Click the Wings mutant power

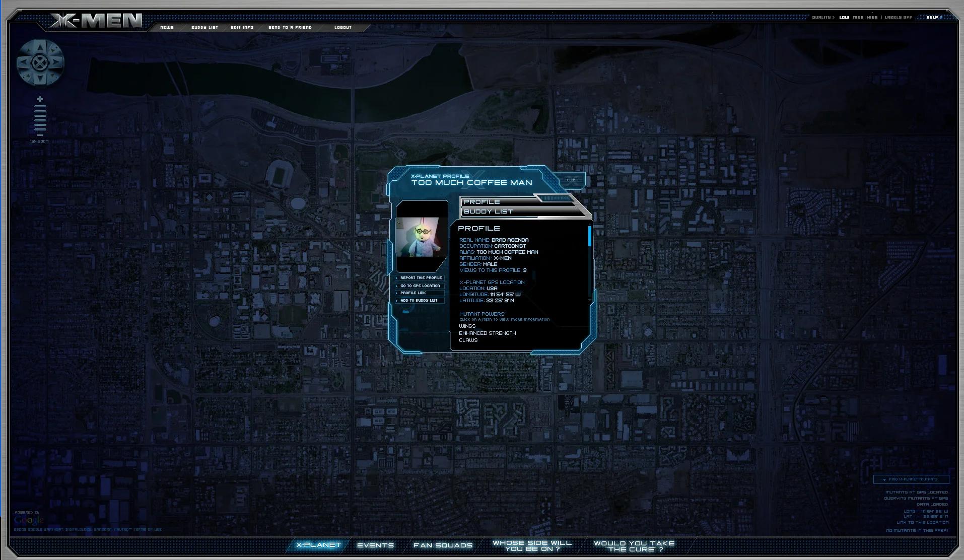[467, 326]
